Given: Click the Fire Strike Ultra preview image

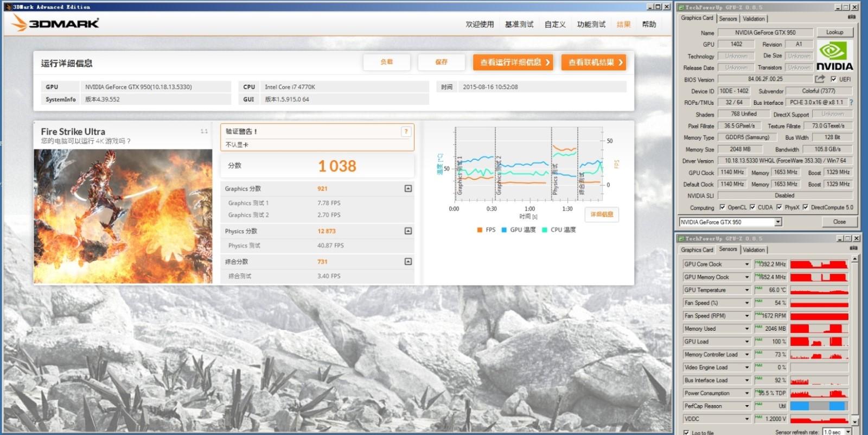Looking at the screenshot, I should tap(123, 216).
